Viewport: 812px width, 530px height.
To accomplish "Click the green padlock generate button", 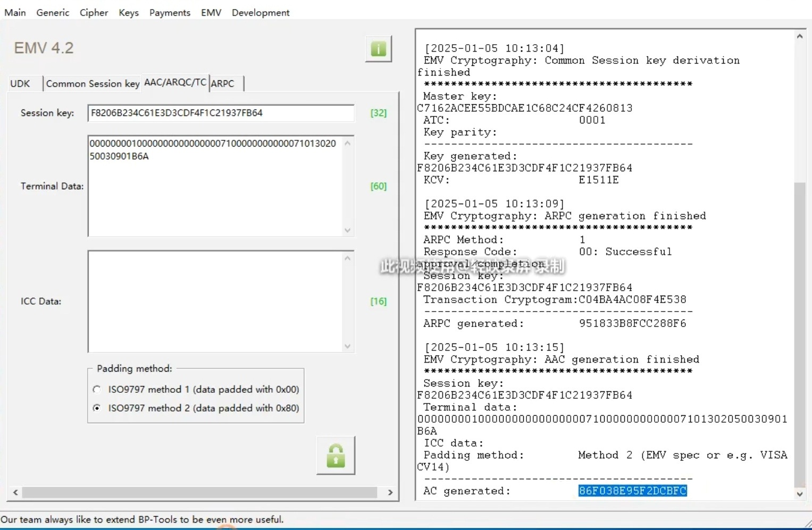I will 336,456.
